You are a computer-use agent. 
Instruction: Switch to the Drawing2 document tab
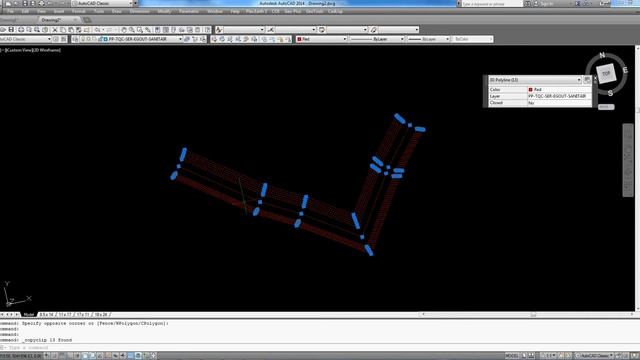[51, 20]
